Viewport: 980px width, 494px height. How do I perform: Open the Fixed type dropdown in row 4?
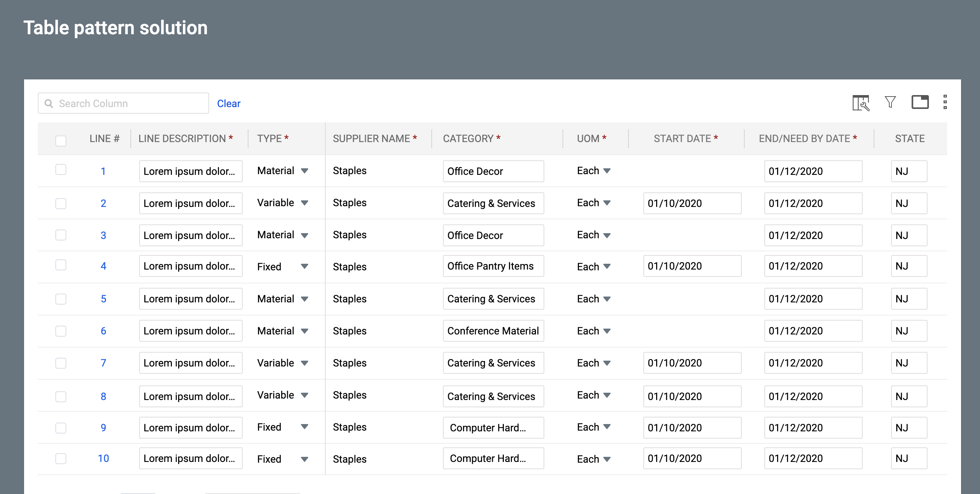(x=304, y=266)
